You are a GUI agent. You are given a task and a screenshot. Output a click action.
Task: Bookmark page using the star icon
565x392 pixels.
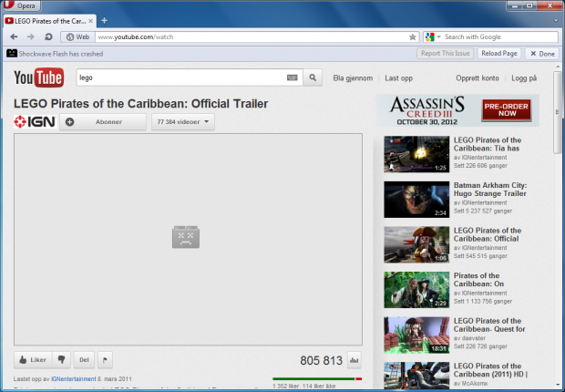412,36
